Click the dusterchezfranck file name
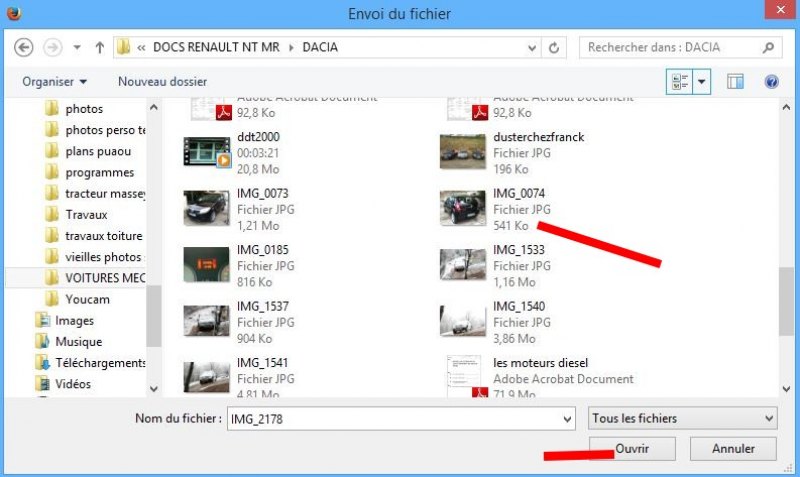Screen dimensions: 800x477 [538, 137]
